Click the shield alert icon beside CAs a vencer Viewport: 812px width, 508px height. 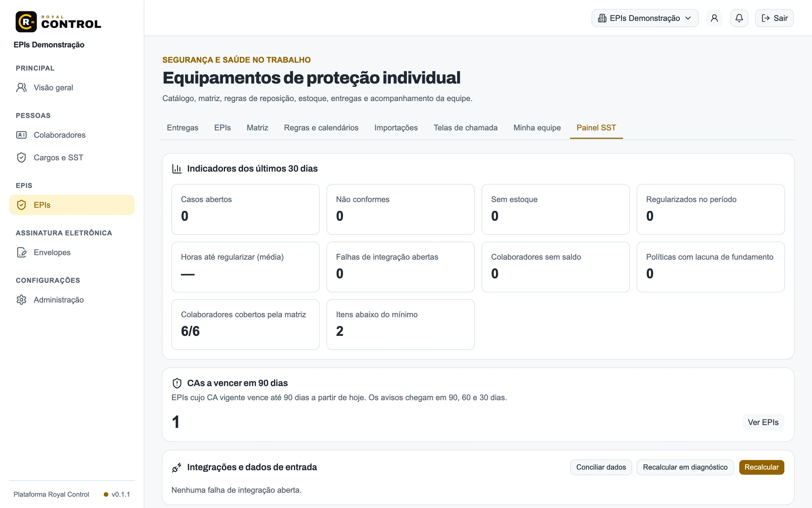click(177, 383)
